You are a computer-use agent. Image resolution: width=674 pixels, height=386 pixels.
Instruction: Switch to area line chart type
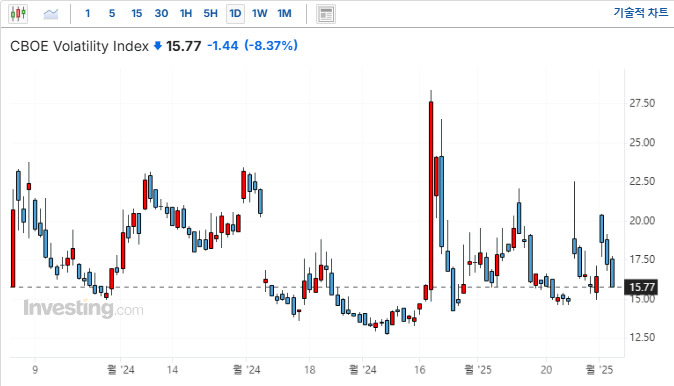51,14
